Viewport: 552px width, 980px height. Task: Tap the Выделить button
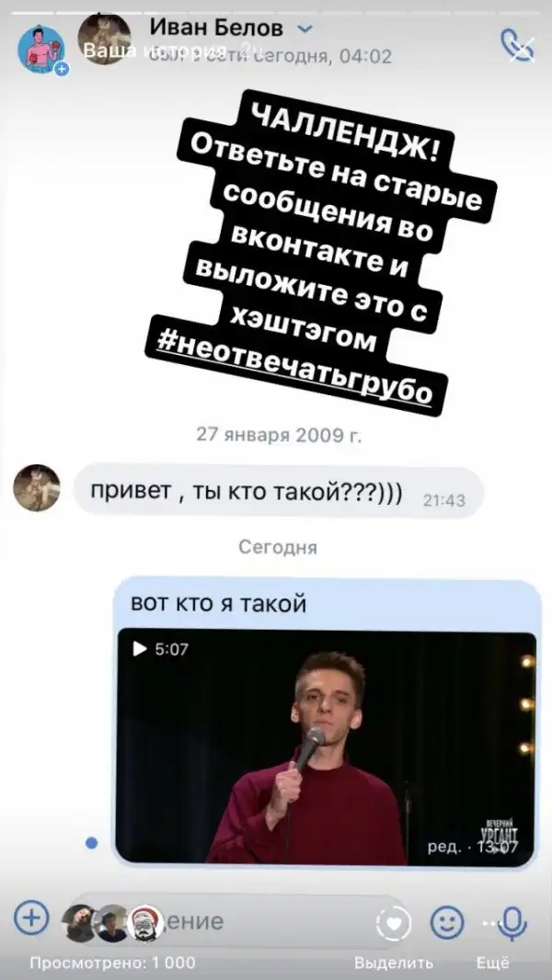tap(394, 963)
